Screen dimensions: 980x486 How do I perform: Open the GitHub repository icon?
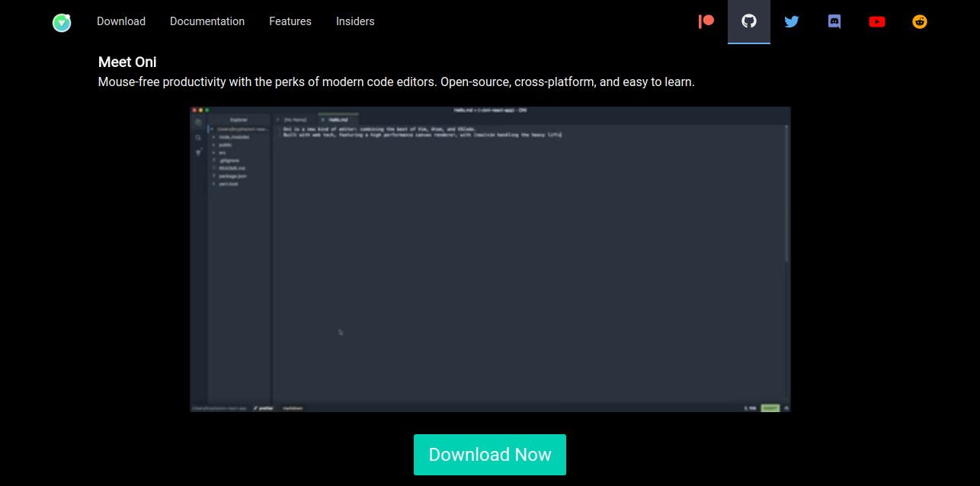click(749, 21)
